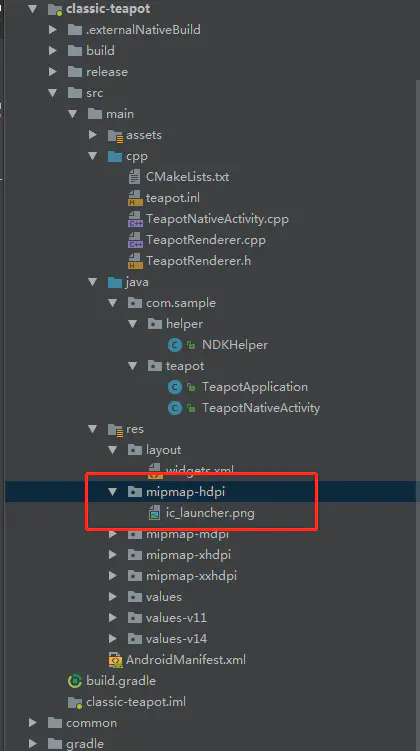This screenshot has width=420, height=751.
Task: Expand the build folder arrow
Action: [x=53, y=51]
